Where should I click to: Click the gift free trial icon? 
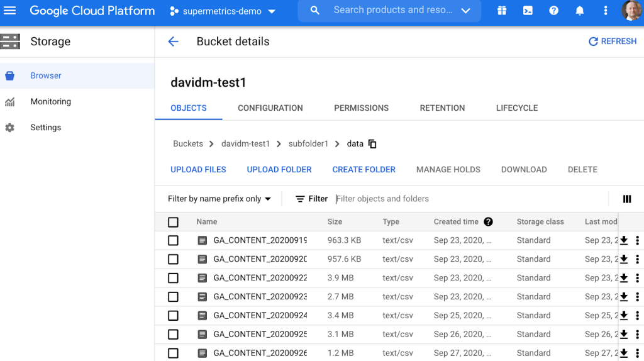click(x=502, y=11)
